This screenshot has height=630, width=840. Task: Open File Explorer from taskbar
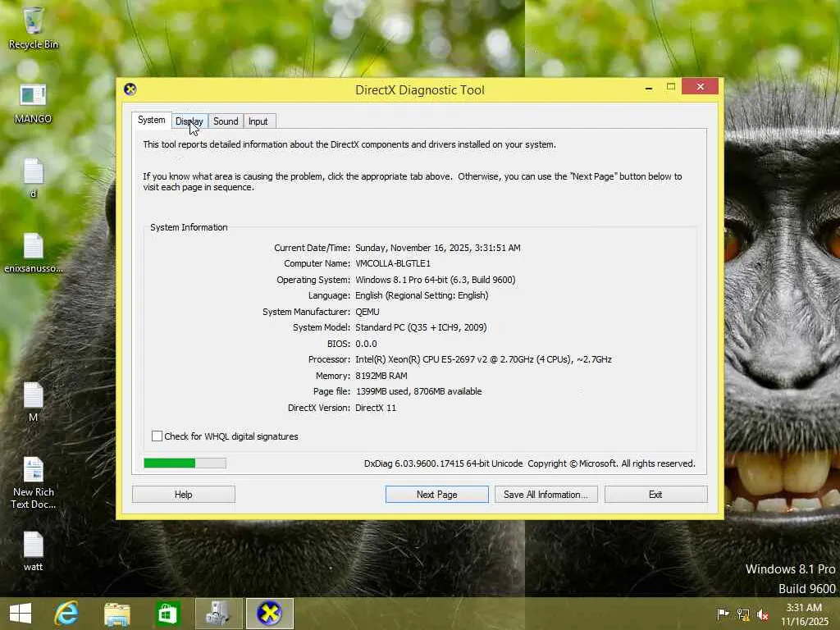tap(116, 614)
